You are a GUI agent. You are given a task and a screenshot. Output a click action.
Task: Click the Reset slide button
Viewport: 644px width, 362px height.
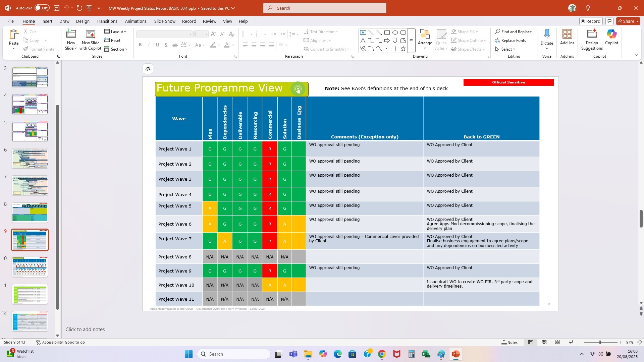click(x=113, y=40)
